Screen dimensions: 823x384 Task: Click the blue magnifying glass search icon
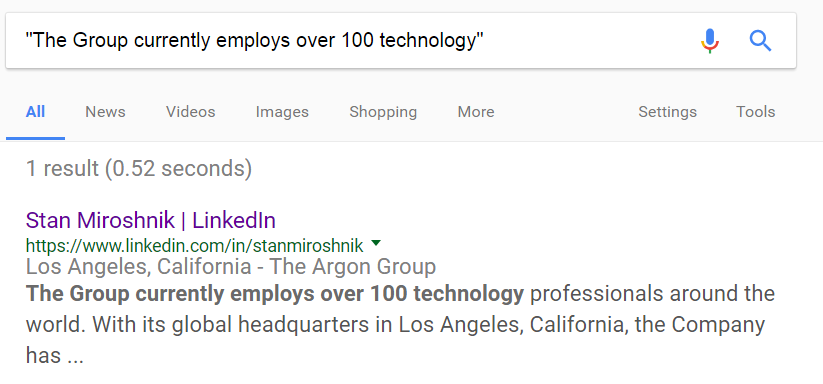[760, 40]
